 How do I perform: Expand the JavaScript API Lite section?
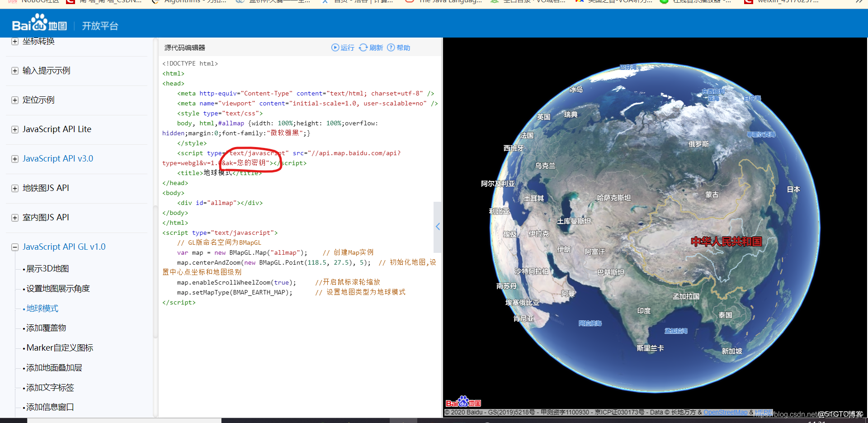(15, 130)
